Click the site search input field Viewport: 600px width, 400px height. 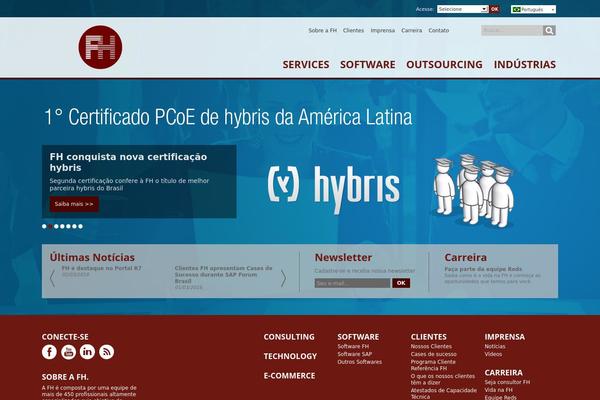tap(512, 30)
